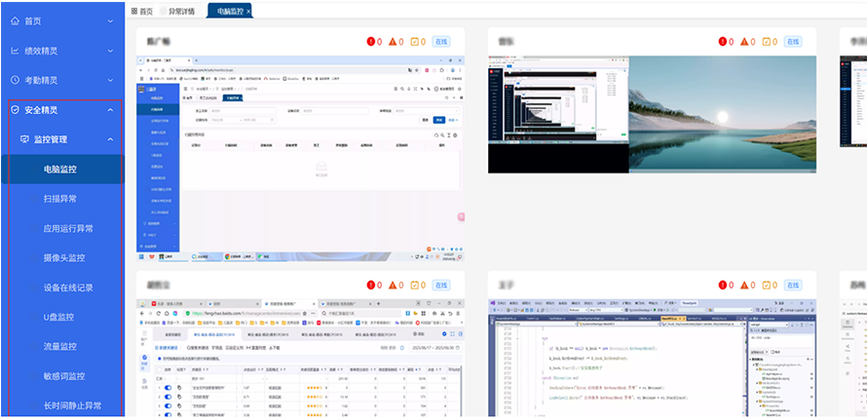This screenshot has height=420, width=868.
Task: Open 扫描异常 in the sidebar
Action: (59, 199)
